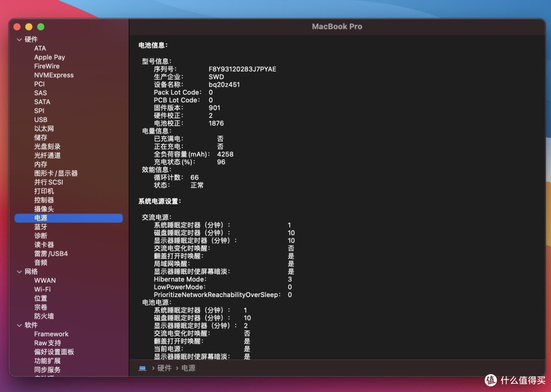Click the full charge capacity value 4258
Screen dimensions: 551x392
(226, 154)
